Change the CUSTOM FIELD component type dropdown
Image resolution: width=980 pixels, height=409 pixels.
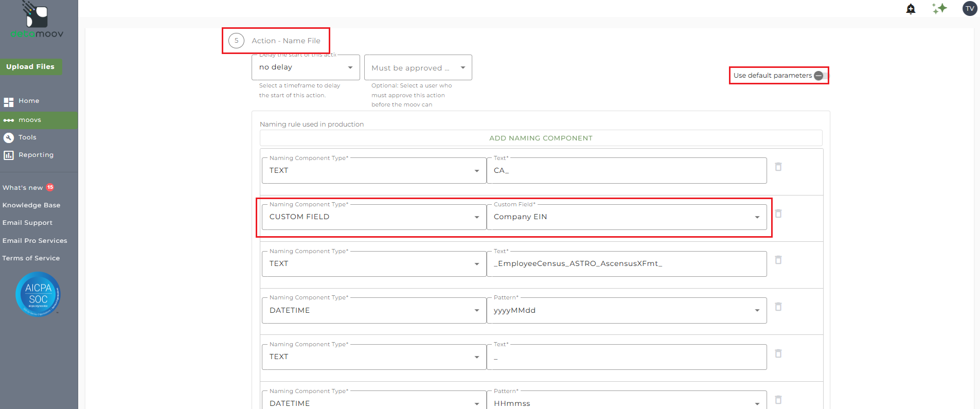tap(374, 217)
